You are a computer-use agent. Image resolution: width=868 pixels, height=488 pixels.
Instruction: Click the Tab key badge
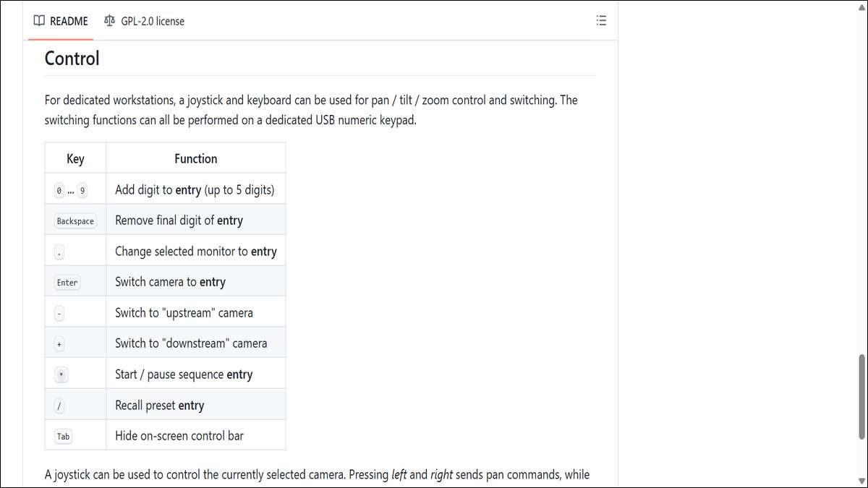pyautogui.click(x=62, y=437)
